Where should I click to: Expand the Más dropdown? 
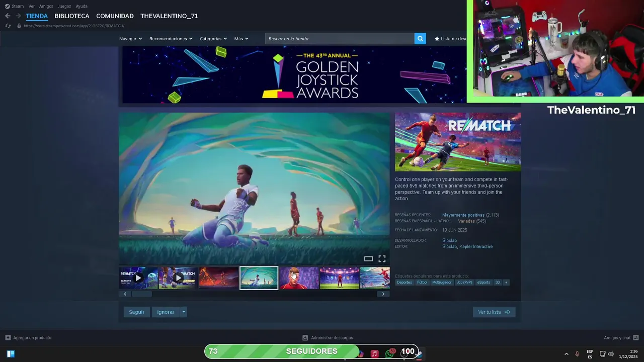[241, 39]
